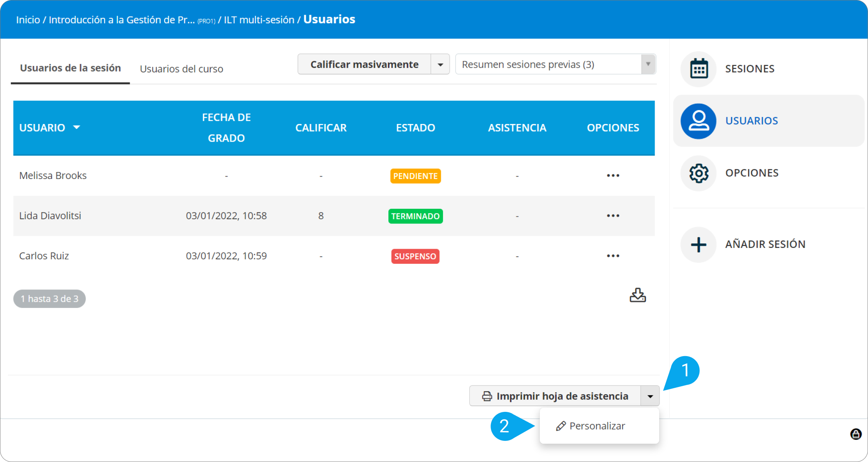This screenshot has width=868, height=462.
Task: Click the date 03/01/2022, 10:58
Action: click(226, 216)
